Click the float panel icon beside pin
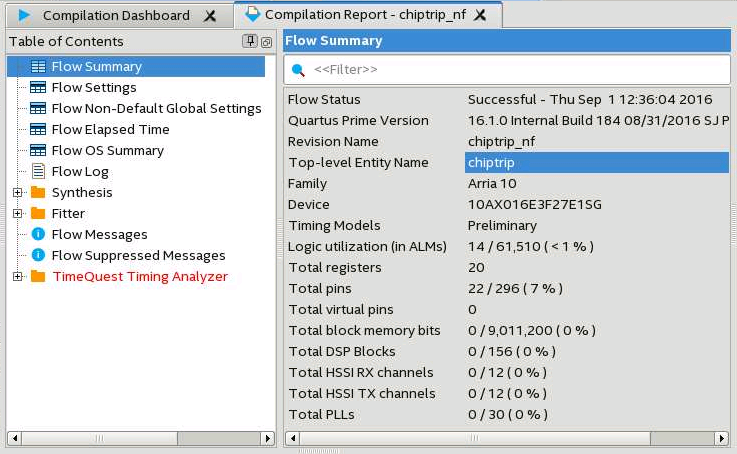 [x=266, y=42]
